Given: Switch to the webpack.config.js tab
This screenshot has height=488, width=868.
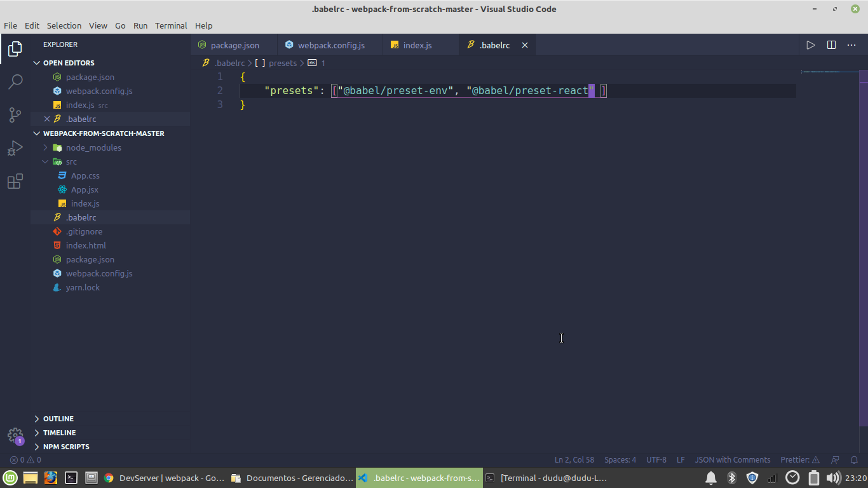Looking at the screenshot, I should click(x=330, y=45).
